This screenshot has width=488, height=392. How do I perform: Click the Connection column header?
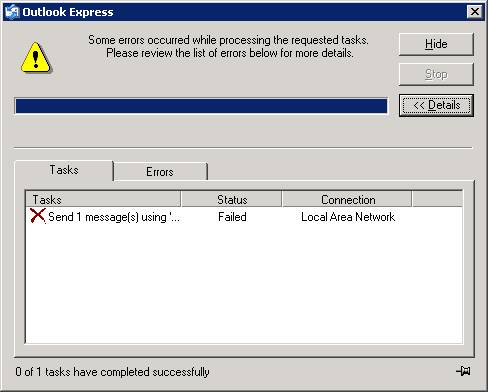pyautogui.click(x=347, y=199)
